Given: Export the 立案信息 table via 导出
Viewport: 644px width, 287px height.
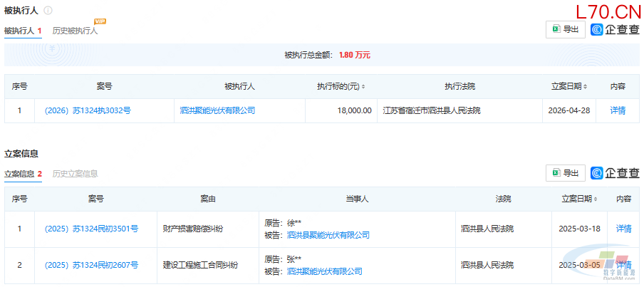Looking at the screenshot, I should pos(565,173).
